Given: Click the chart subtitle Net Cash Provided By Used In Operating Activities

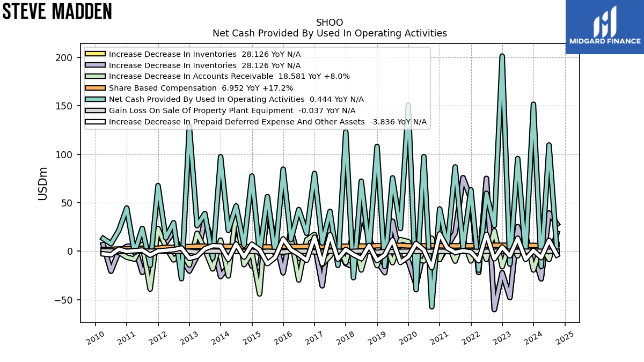Looking at the screenshot, I should click(x=330, y=33).
